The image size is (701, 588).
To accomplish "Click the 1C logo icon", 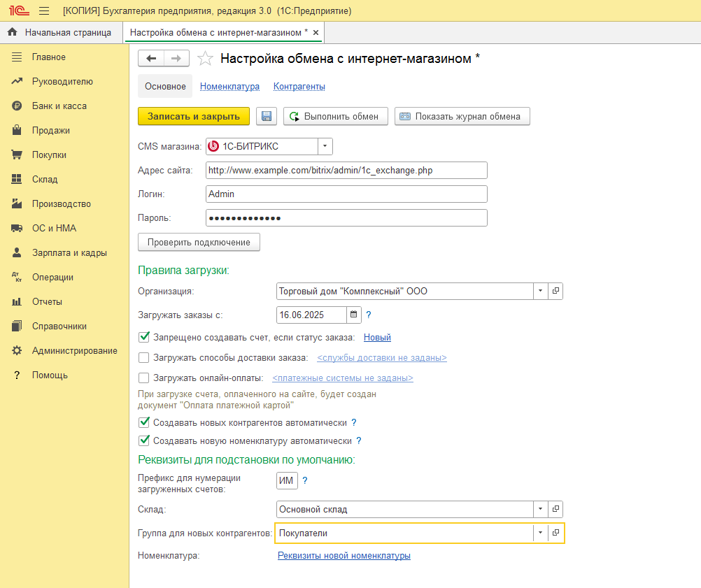I will tap(19, 10).
